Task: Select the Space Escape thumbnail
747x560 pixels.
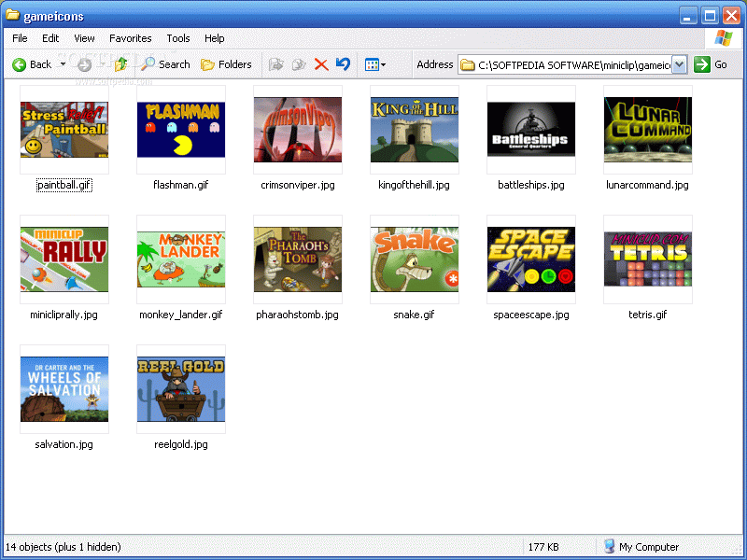Action: click(531, 259)
